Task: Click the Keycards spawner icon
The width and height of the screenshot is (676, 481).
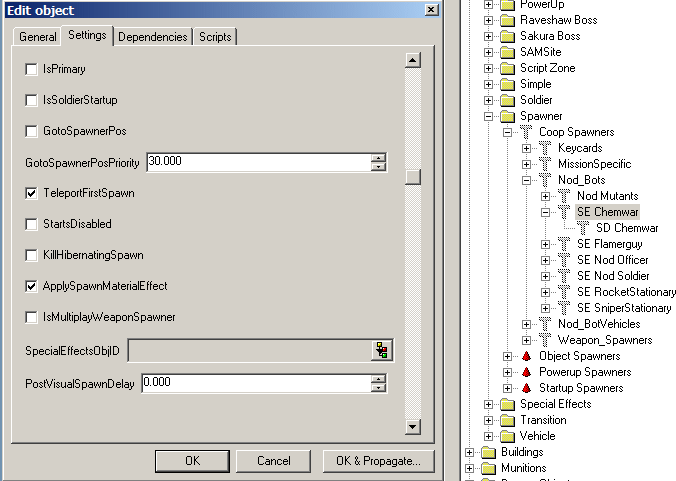Action: click(545, 148)
